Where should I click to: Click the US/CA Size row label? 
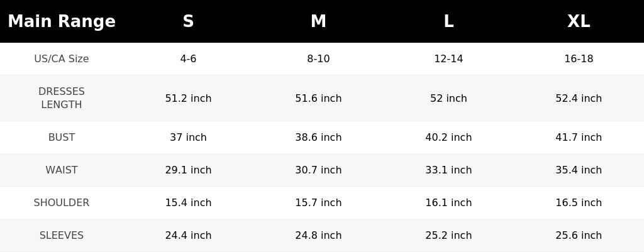pos(62,58)
